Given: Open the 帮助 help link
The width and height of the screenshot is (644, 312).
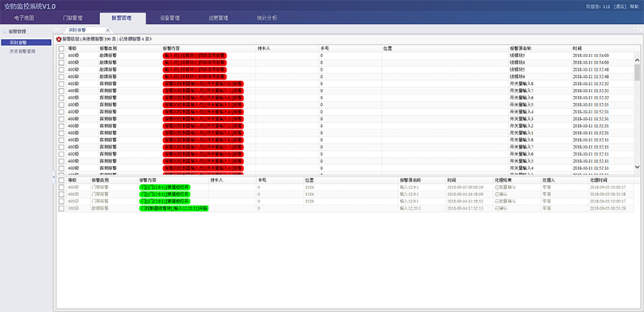Looking at the screenshot, I should pyautogui.click(x=634, y=6).
